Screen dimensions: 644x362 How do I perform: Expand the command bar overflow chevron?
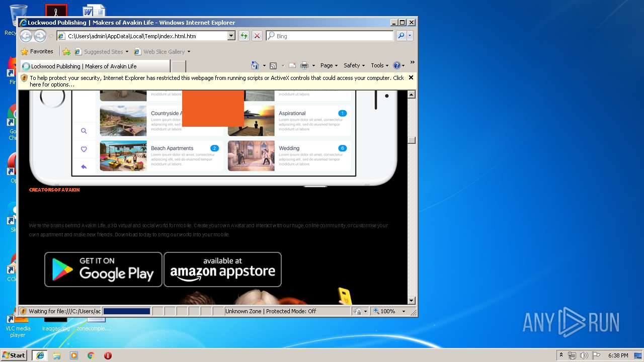coord(412,62)
